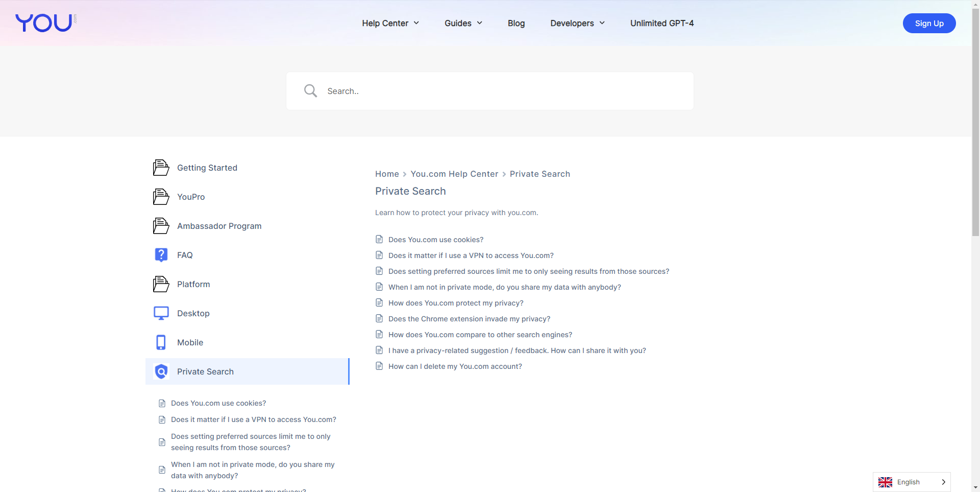Click document icon beside main 'Does You.com use cookies?'
Screen dimensions: 980x492
tap(379, 239)
